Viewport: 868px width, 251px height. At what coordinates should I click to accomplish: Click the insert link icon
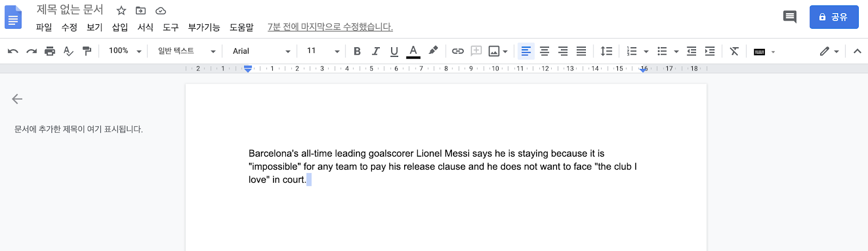point(458,51)
